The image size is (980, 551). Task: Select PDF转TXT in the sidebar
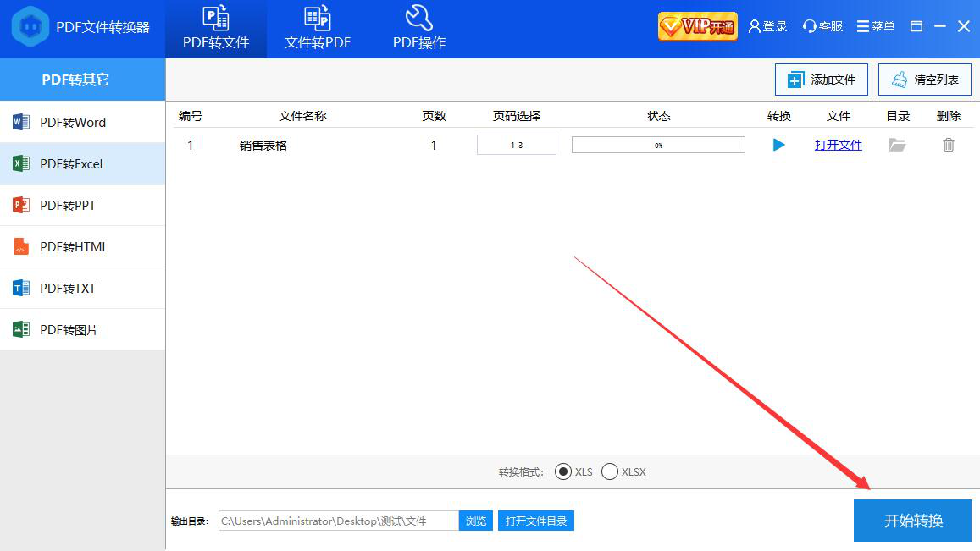[x=82, y=288]
